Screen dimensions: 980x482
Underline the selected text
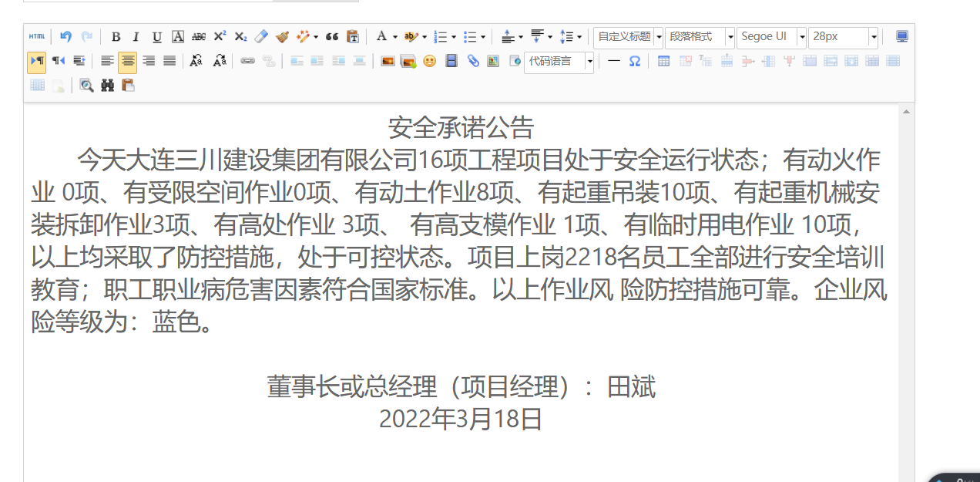pyautogui.click(x=157, y=36)
